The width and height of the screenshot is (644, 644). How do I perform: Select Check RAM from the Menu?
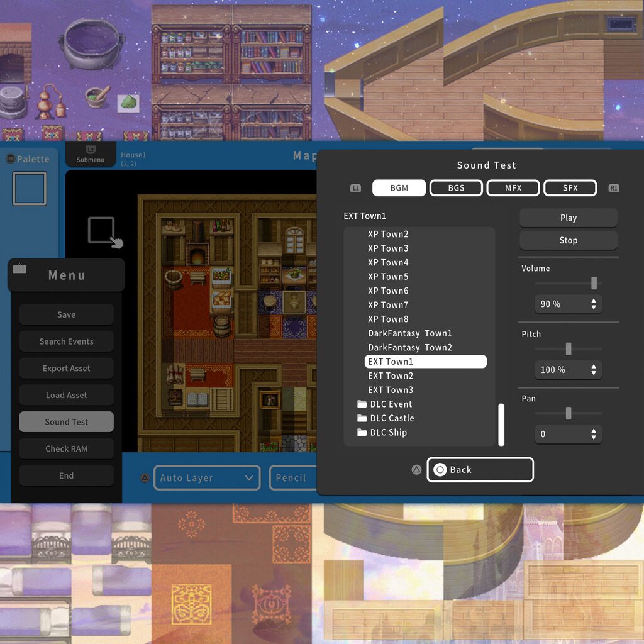(66, 448)
